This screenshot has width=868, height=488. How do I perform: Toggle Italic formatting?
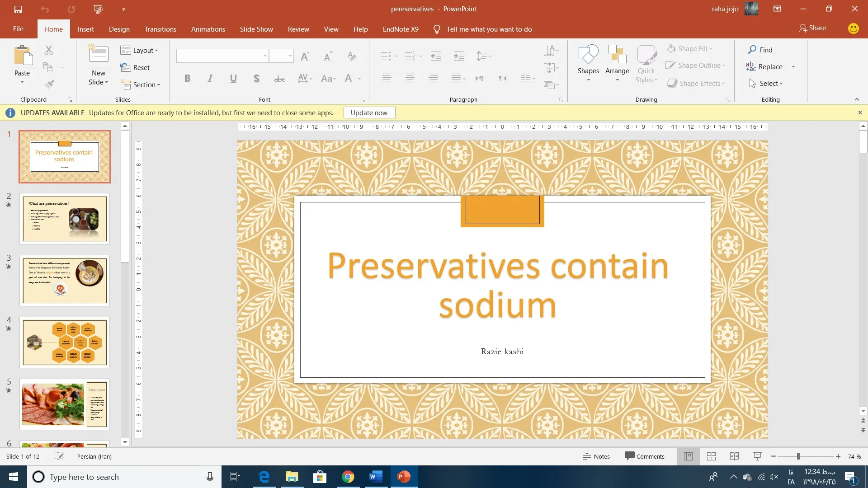(210, 79)
